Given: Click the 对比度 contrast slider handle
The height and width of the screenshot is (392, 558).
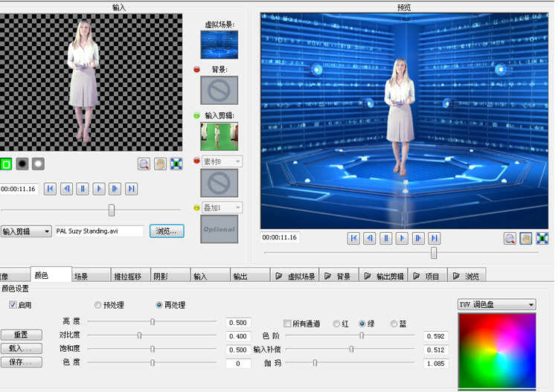Looking at the screenshot, I should point(139,335).
